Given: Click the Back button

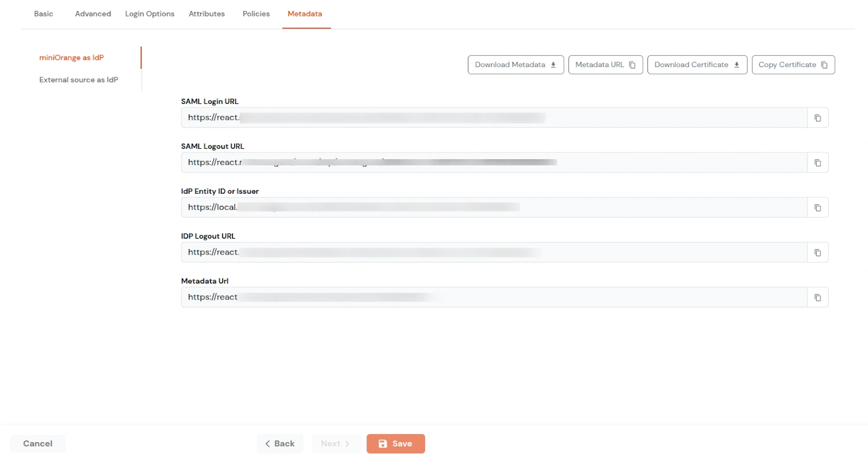Looking at the screenshot, I should coord(280,443).
